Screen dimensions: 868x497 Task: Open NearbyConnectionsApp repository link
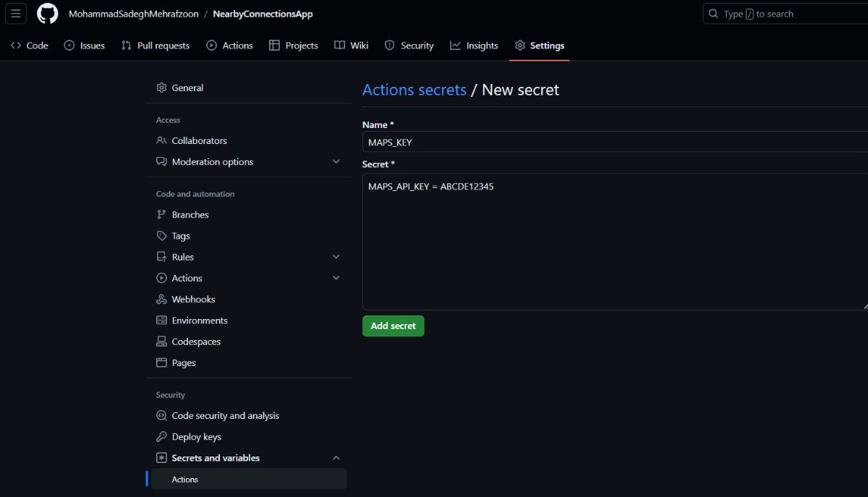coord(263,14)
